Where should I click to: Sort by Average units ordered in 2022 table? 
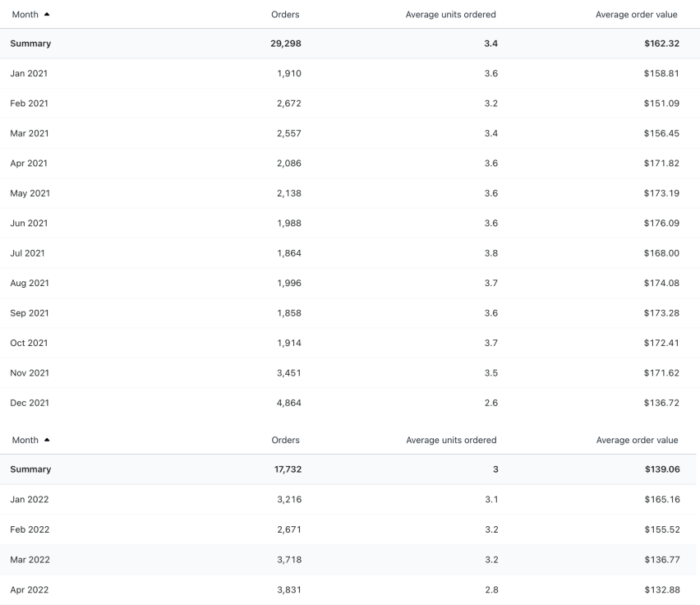(x=451, y=440)
